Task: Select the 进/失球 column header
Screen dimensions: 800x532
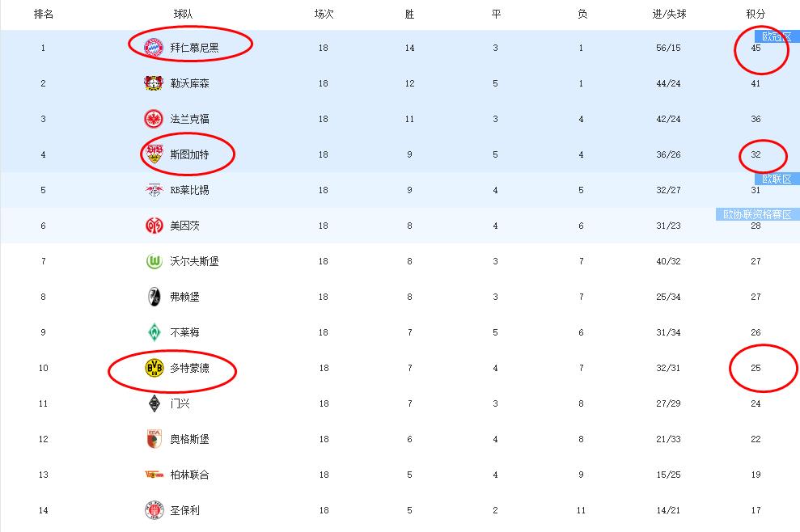Action: (x=669, y=14)
